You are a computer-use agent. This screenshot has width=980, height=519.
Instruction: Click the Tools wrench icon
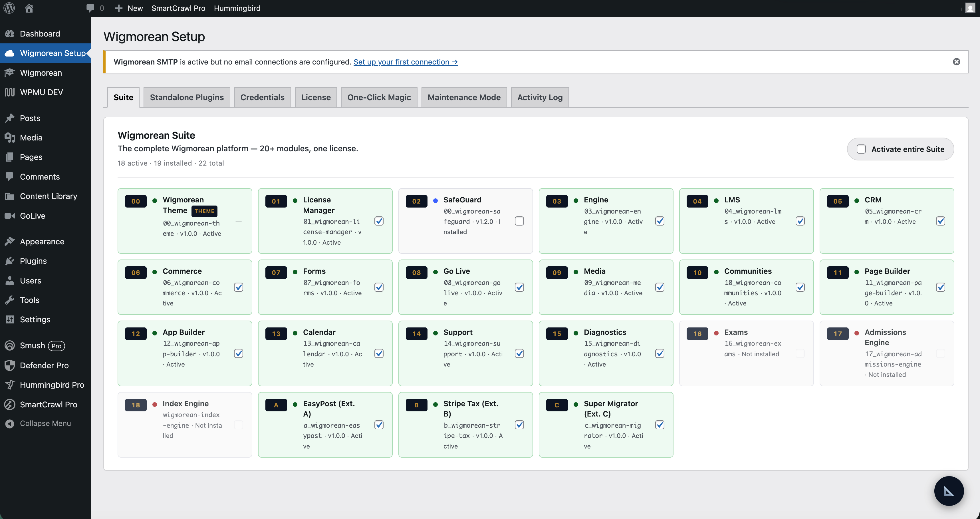tap(10, 300)
